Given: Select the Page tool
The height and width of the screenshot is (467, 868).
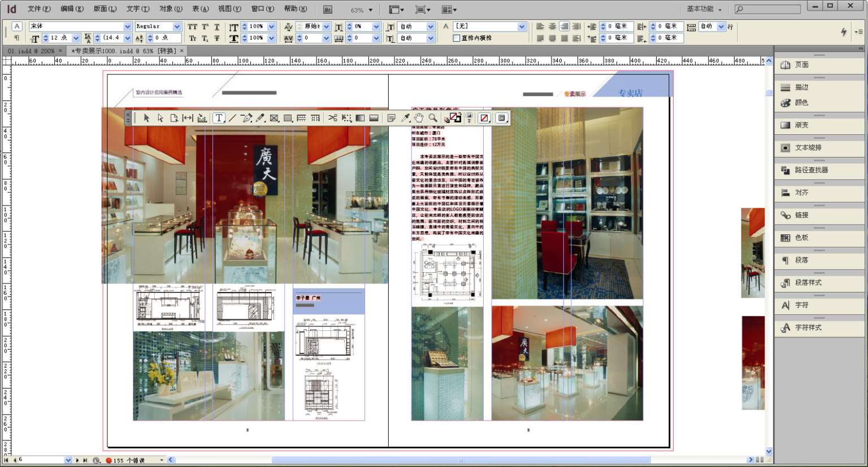Looking at the screenshot, I should click(174, 118).
